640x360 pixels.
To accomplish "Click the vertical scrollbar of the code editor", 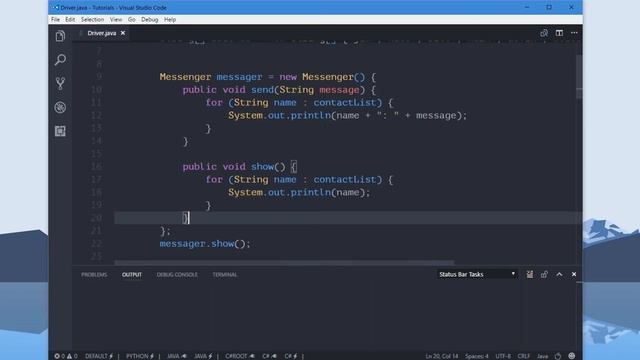I will 579,77.
